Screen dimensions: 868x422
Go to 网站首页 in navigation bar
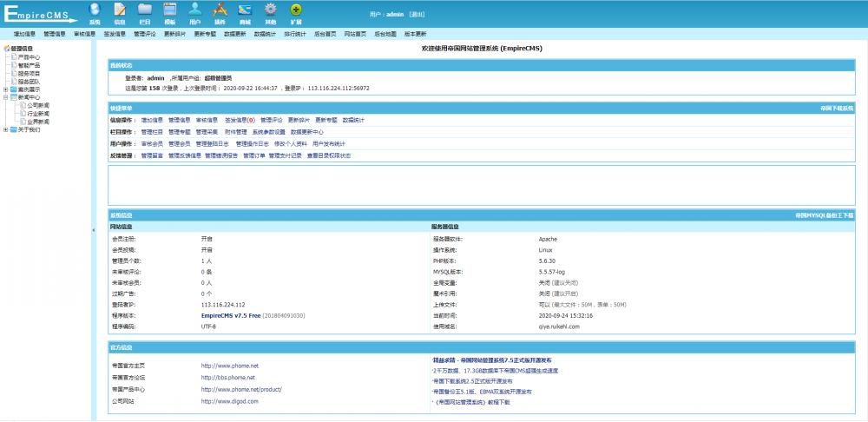[355, 34]
